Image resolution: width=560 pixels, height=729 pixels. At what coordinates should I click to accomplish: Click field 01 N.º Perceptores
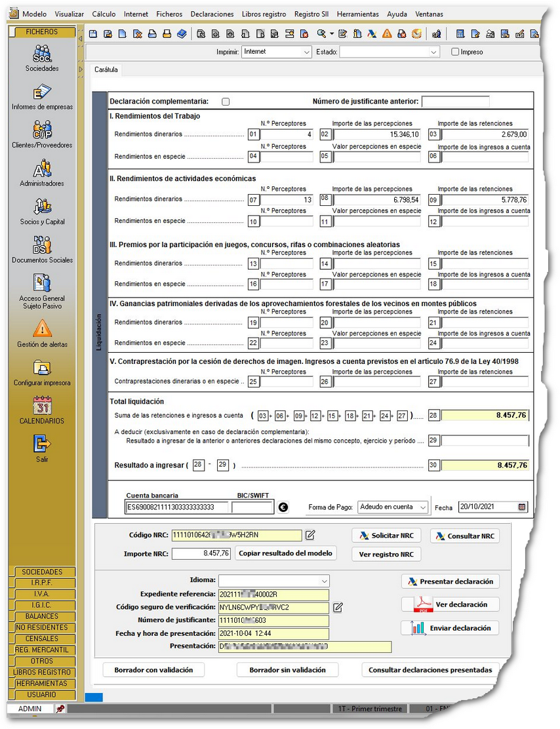coord(287,135)
